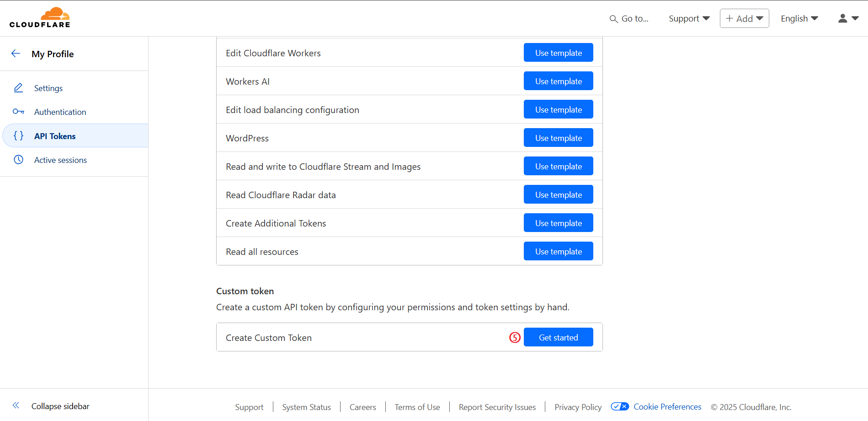Viewport: 868px width, 421px height.
Task: Open the Support footer link
Action: coord(249,407)
